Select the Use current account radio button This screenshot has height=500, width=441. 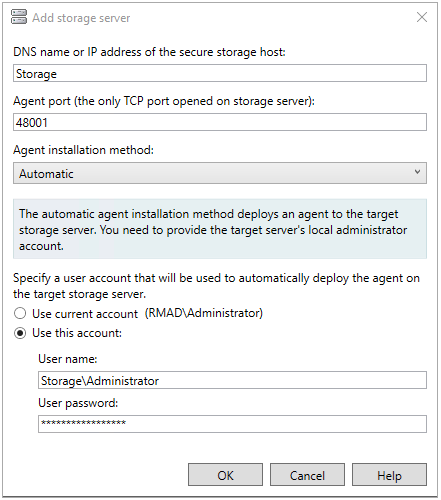20,313
